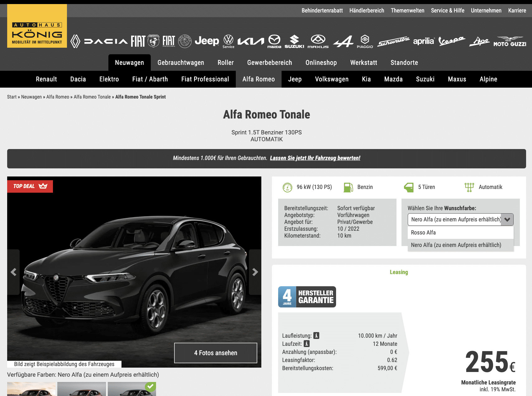The width and height of the screenshot is (532, 396).
Task: Click Lassen Sie jetzt Ihr Fahrzeug bewerten link
Action: coord(315,158)
